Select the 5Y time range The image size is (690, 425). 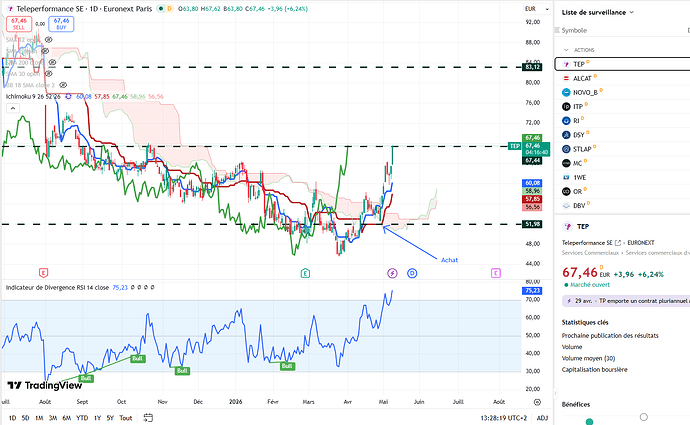point(110,418)
